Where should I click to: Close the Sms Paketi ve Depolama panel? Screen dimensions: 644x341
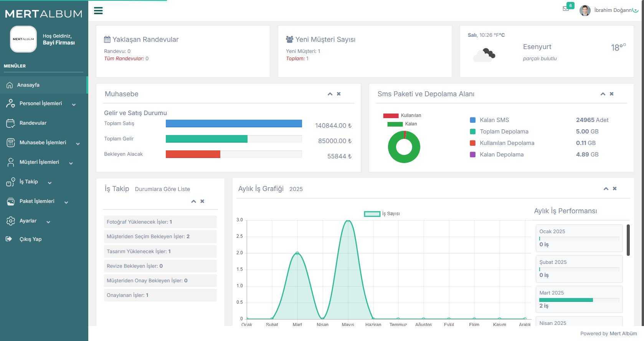click(611, 94)
